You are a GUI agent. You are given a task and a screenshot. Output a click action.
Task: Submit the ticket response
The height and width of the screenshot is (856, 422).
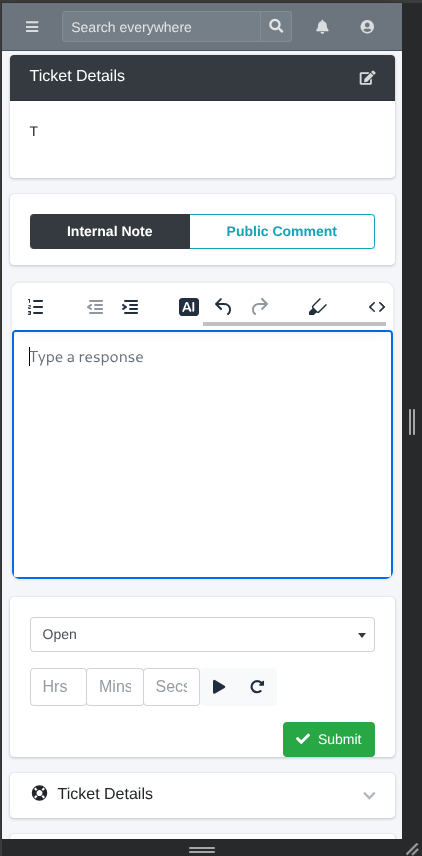329,739
